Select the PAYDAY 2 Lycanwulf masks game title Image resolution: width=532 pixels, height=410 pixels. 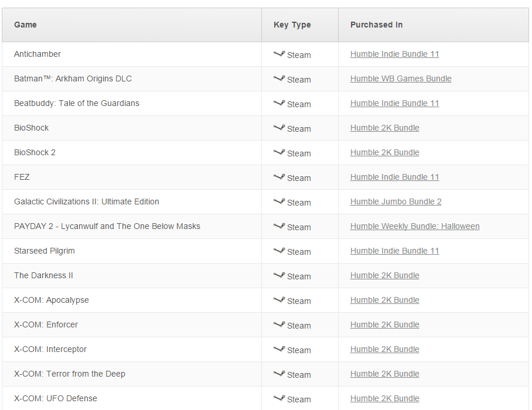(107, 226)
